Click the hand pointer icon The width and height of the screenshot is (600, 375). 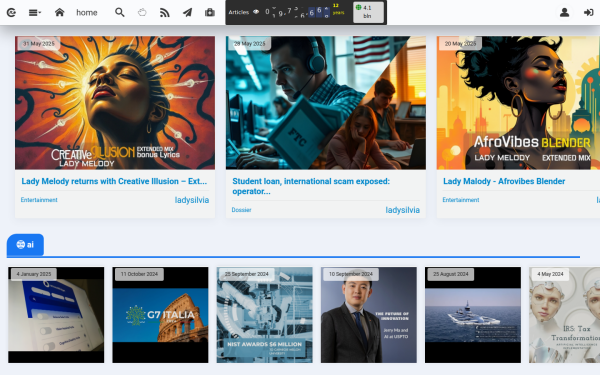(142, 13)
